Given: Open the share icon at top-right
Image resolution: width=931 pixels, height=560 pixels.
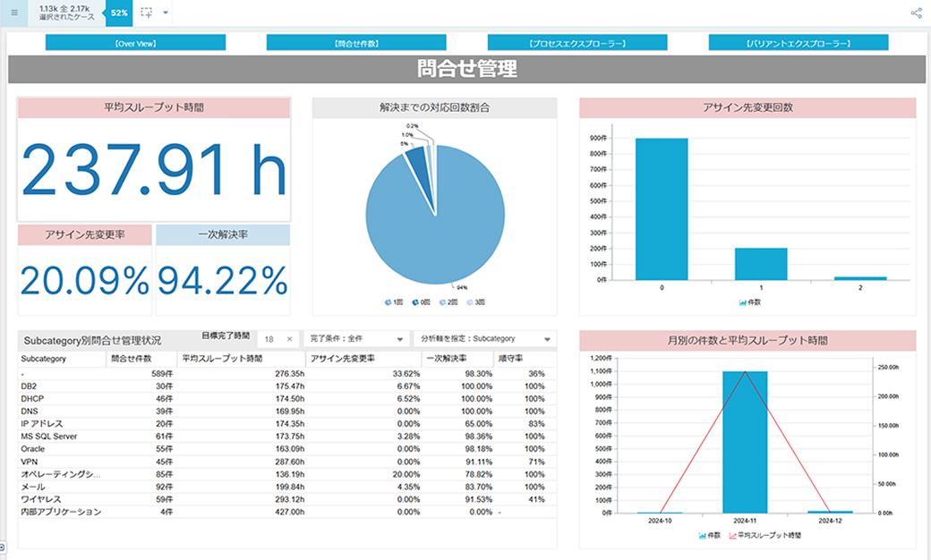Looking at the screenshot, I should tap(916, 13).
